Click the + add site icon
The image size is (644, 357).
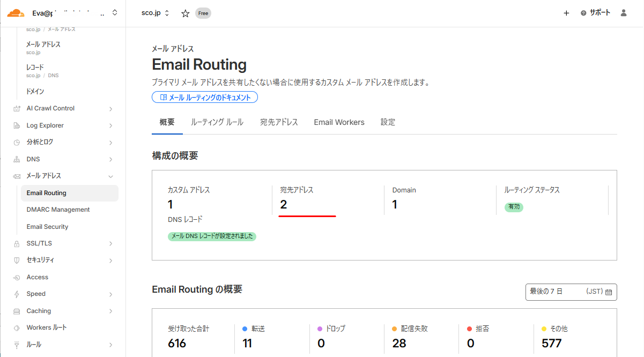click(566, 13)
